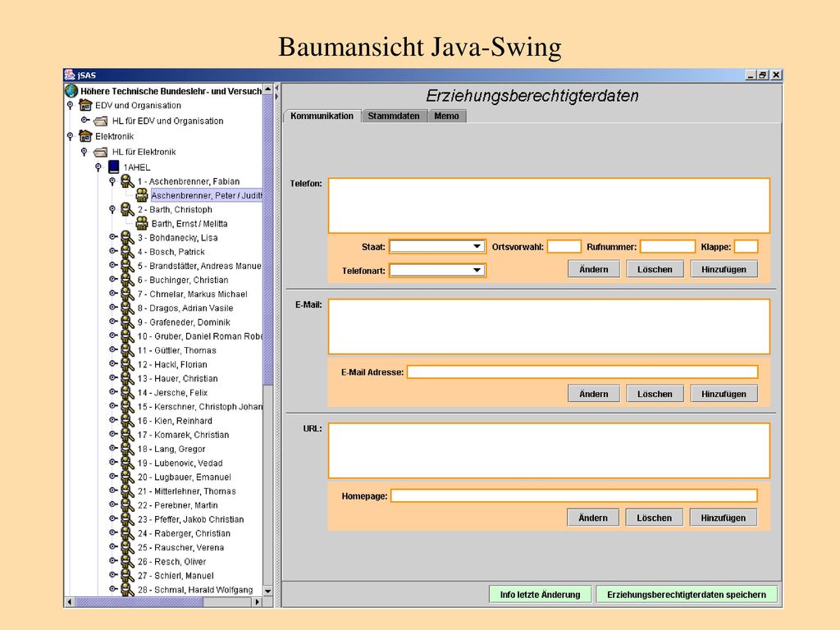The width and height of the screenshot is (840, 630).
Task: Click the student icon for Kien, Reinhard
Action: point(127,421)
